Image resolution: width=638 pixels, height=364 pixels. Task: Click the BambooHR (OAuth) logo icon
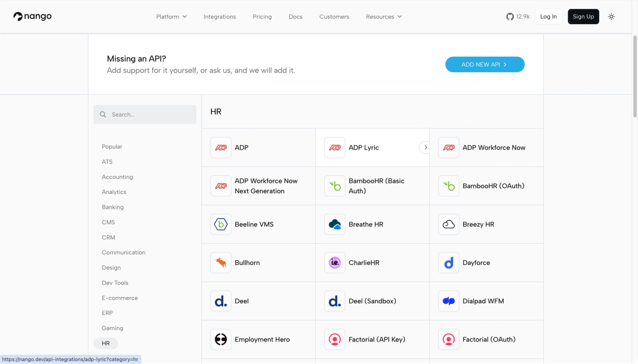[x=448, y=186]
